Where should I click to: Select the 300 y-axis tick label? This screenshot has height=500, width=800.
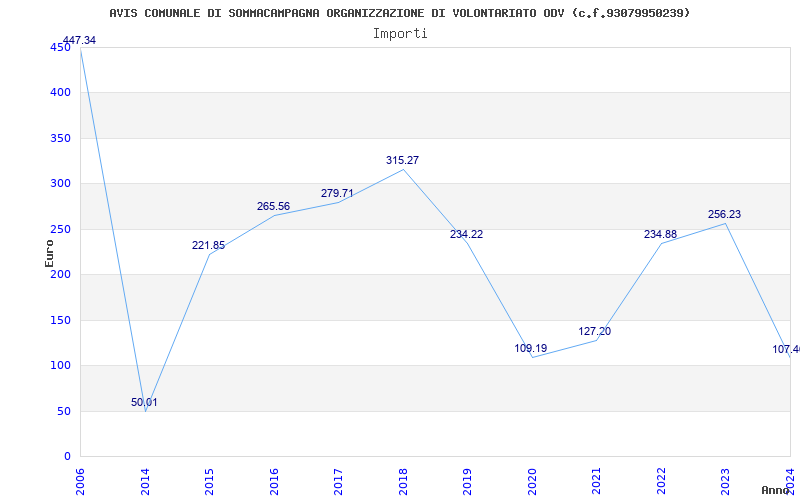(61, 184)
